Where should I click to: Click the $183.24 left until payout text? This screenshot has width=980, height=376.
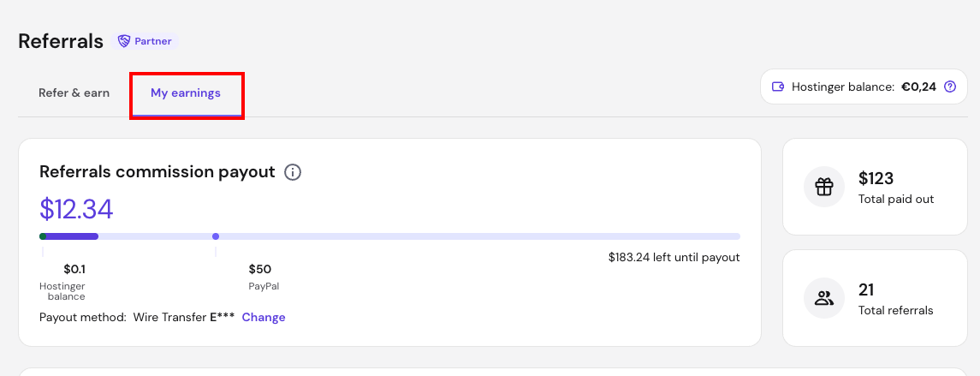coord(674,257)
